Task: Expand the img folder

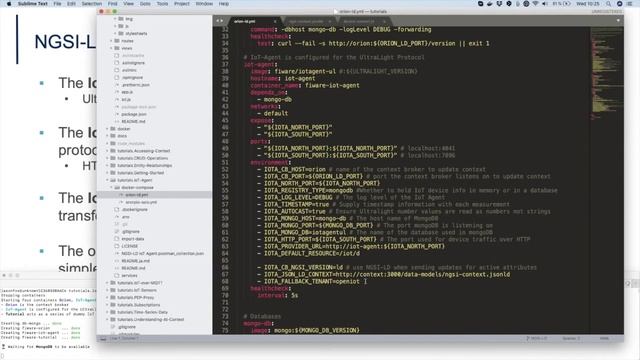Action: pyautogui.click(x=116, y=19)
